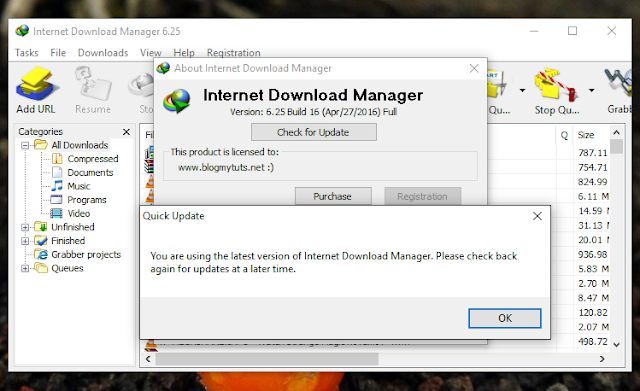Click the 787.11 size cell
This screenshot has height=391, width=640.
pos(592,153)
